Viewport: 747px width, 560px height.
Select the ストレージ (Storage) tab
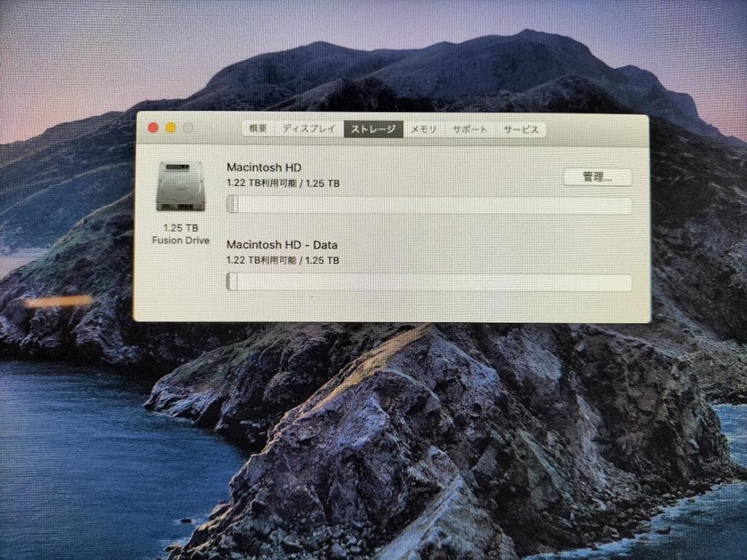pyautogui.click(x=372, y=129)
